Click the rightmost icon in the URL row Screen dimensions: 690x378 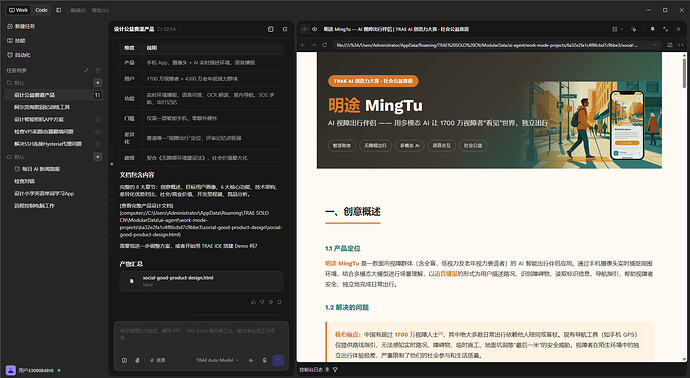pos(680,45)
